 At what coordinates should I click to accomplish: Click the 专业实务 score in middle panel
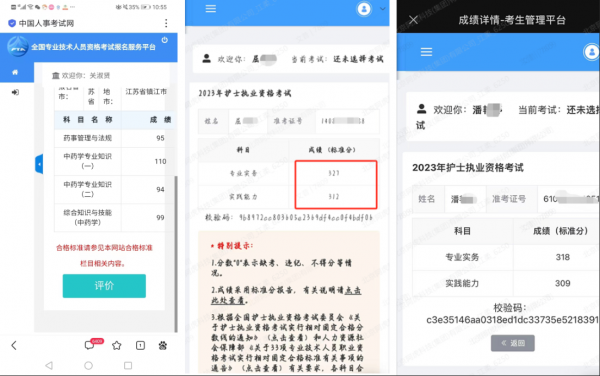click(x=334, y=173)
